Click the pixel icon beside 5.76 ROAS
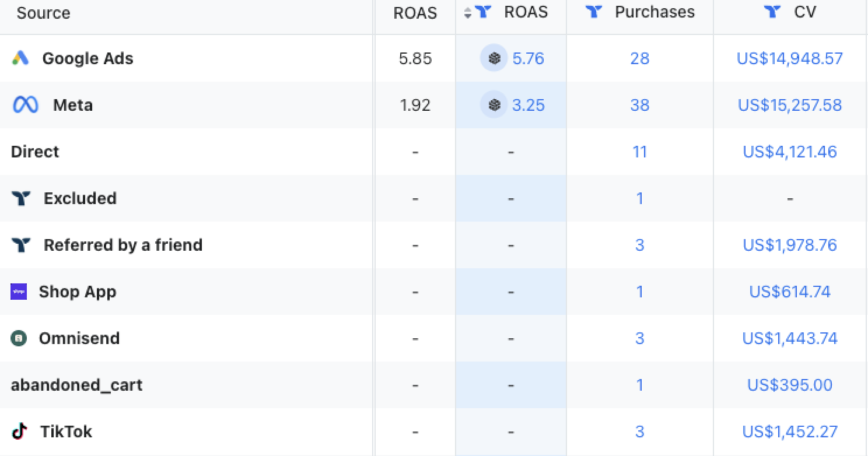 [x=494, y=58]
